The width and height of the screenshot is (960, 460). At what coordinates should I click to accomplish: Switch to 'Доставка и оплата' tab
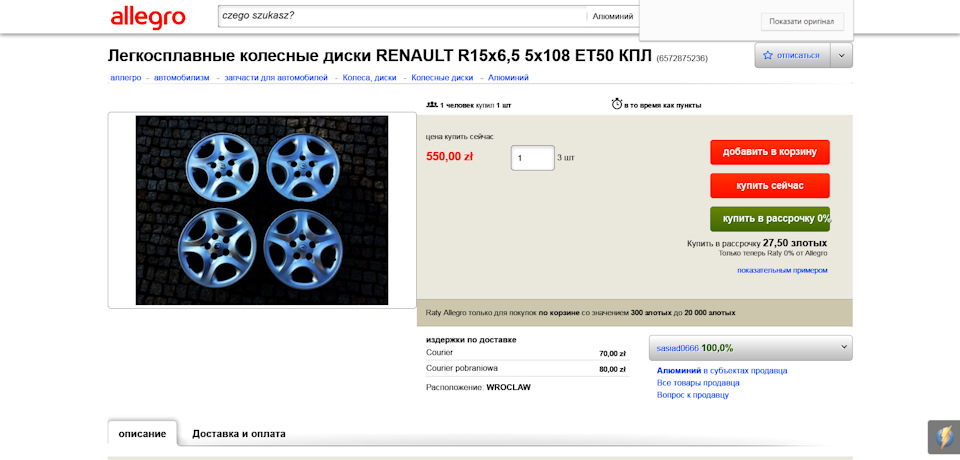coord(239,434)
